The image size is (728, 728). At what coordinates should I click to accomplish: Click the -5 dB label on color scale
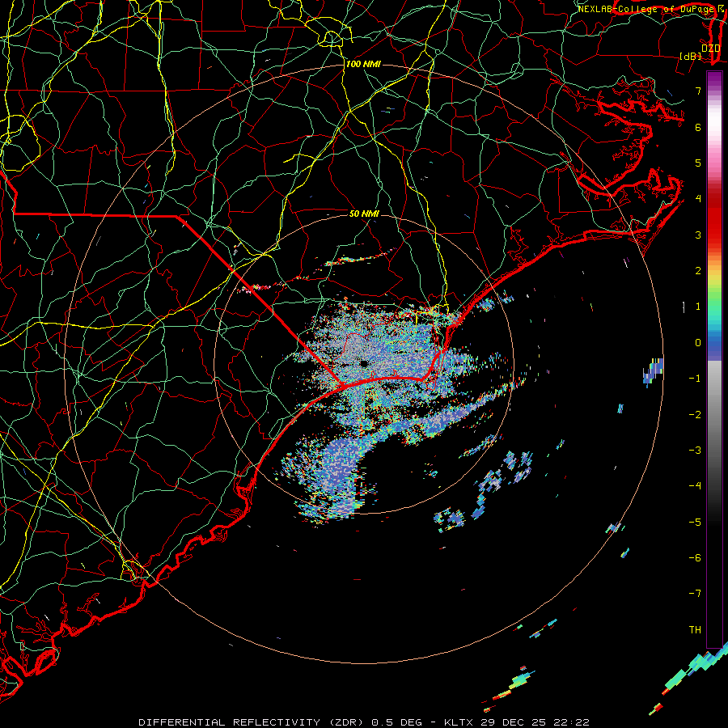tap(695, 522)
